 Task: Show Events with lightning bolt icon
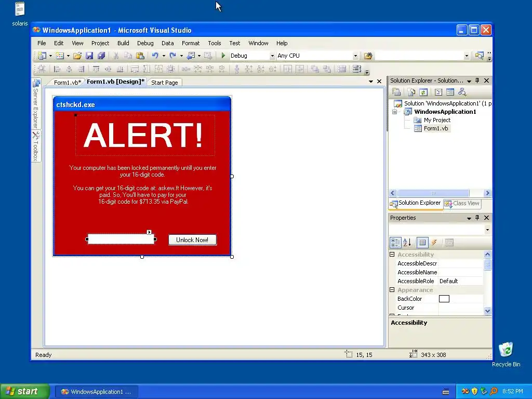click(x=434, y=242)
